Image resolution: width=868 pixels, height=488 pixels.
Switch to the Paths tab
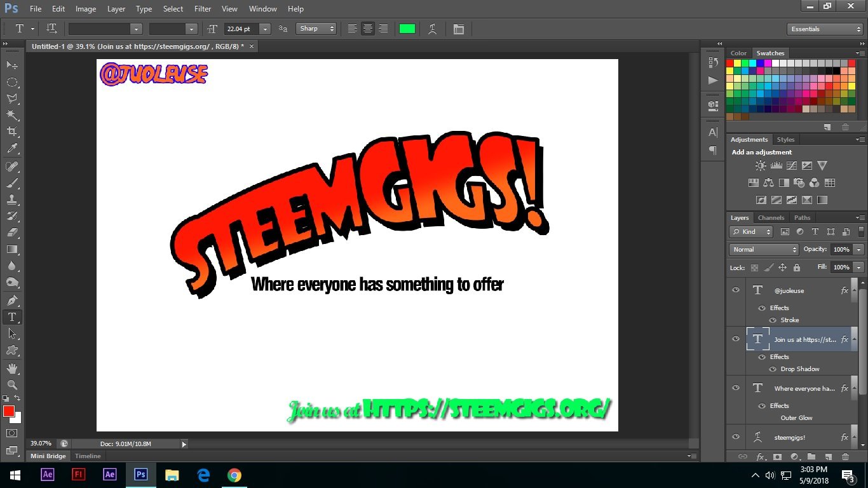click(803, 217)
